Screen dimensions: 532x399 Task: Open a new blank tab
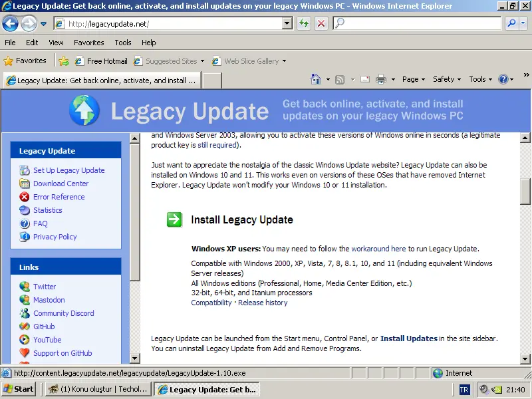point(212,80)
